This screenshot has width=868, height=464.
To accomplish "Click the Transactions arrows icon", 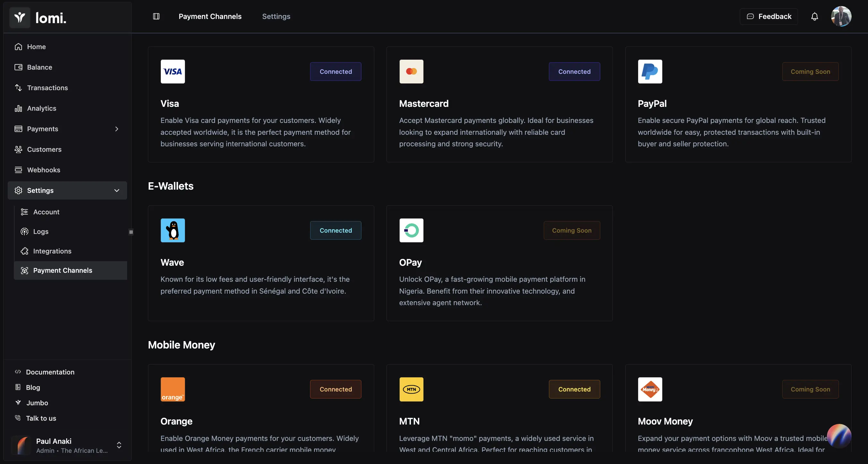I will coord(18,88).
